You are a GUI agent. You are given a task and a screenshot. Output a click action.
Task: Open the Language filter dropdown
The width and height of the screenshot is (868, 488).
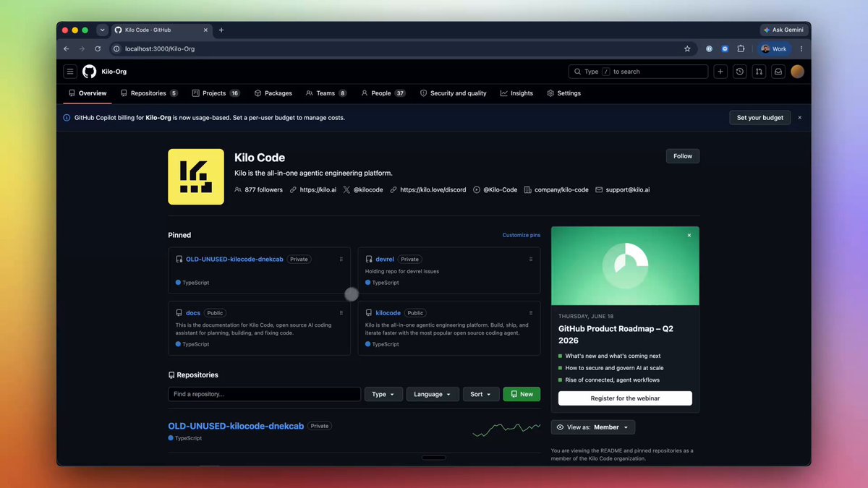(x=433, y=394)
